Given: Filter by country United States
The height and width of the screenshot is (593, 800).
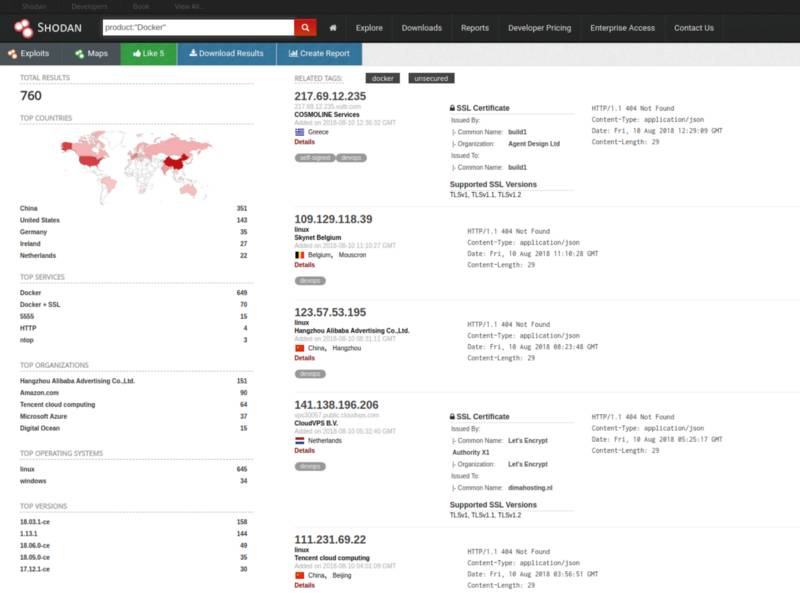Looking at the screenshot, I should pyautogui.click(x=40, y=220).
